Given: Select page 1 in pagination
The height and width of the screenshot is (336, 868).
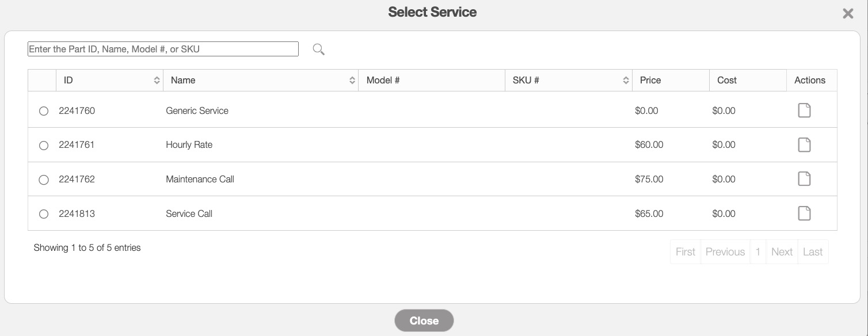Looking at the screenshot, I should tap(757, 252).
